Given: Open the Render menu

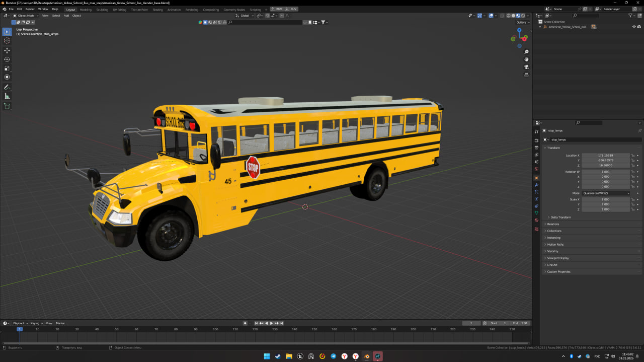Looking at the screenshot, I should pyautogui.click(x=30, y=9).
